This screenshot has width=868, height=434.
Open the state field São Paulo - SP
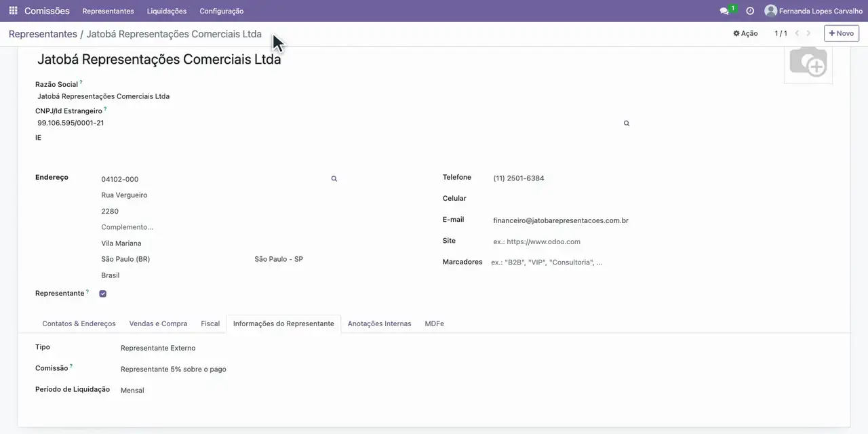tap(279, 259)
